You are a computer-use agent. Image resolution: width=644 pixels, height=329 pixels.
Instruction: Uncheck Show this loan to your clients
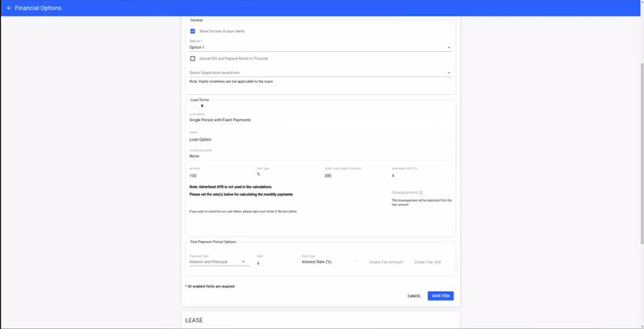tap(193, 32)
